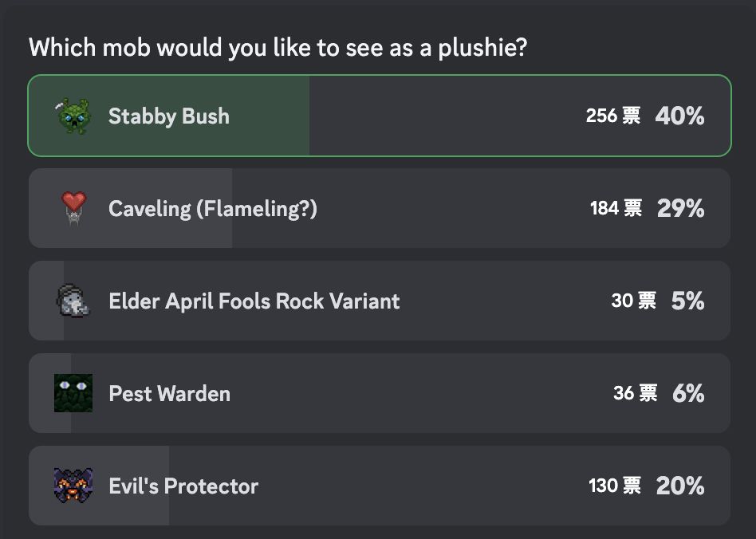Screen dimensions: 756x539
Task: Click the 29% result percentage
Action: [x=681, y=208]
